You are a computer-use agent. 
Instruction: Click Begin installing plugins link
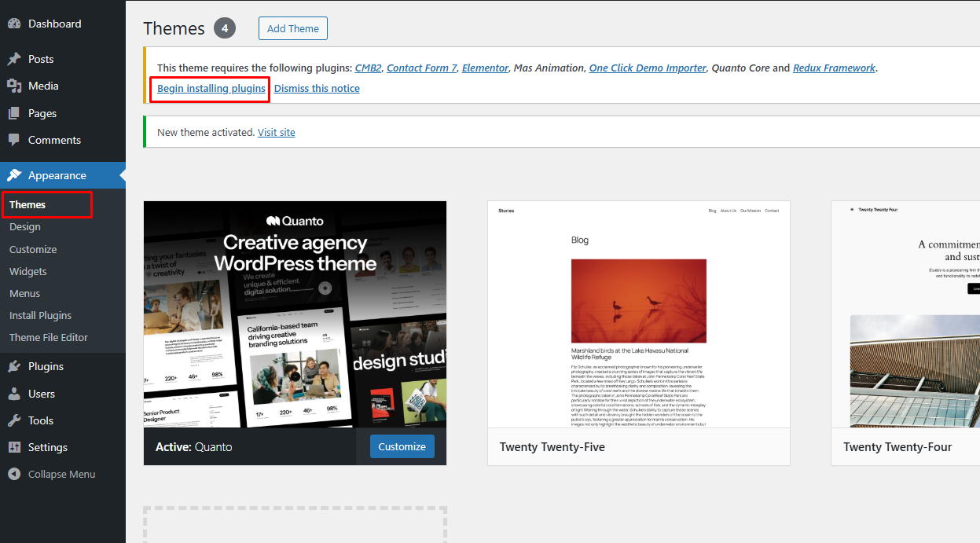click(211, 88)
